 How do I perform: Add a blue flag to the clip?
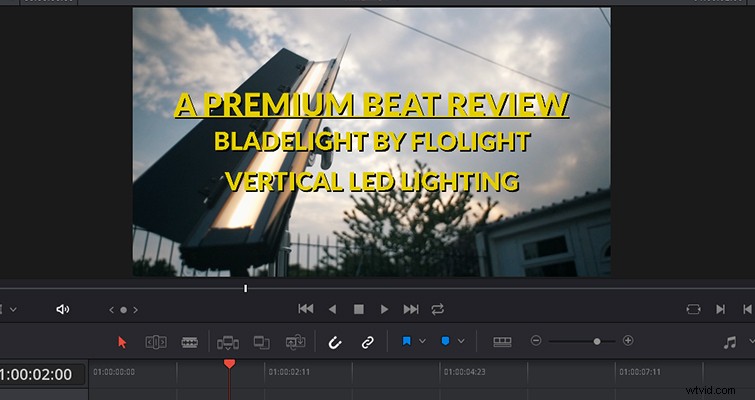(406, 341)
